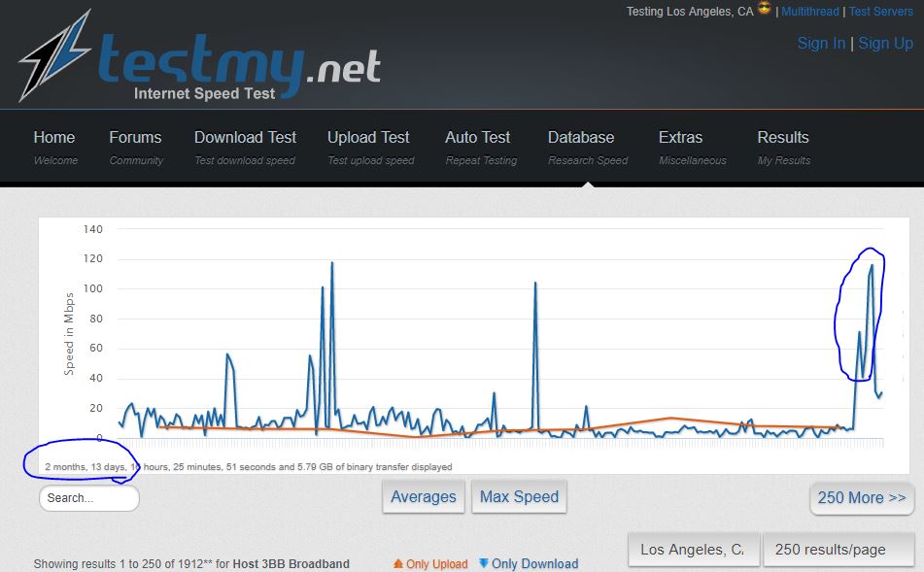Click the blue Only Download arrow icon
This screenshot has height=572, width=924.
pos(484,563)
